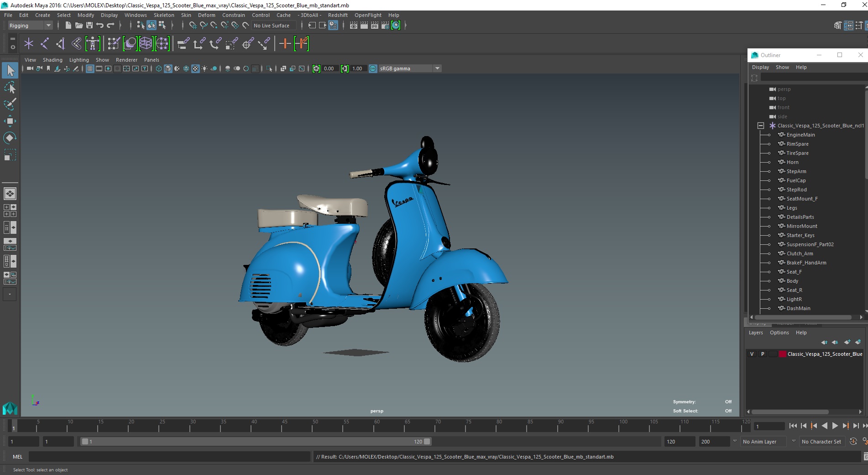Select EngineMain in the Outliner

pyautogui.click(x=800, y=135)
